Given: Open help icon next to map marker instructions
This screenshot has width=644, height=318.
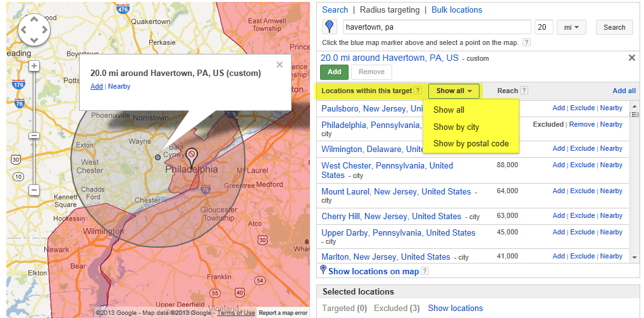Looking at the screenshot, I should pos(526,42).
